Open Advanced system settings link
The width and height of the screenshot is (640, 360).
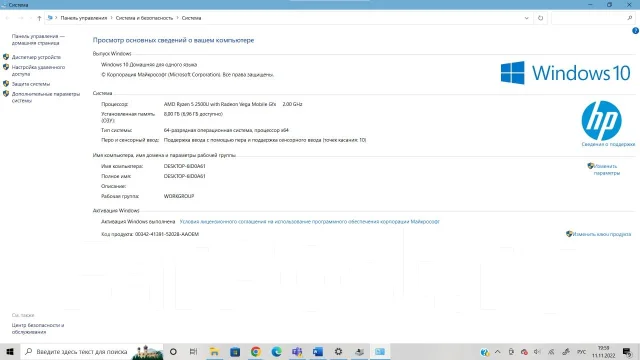pos(46,97)
